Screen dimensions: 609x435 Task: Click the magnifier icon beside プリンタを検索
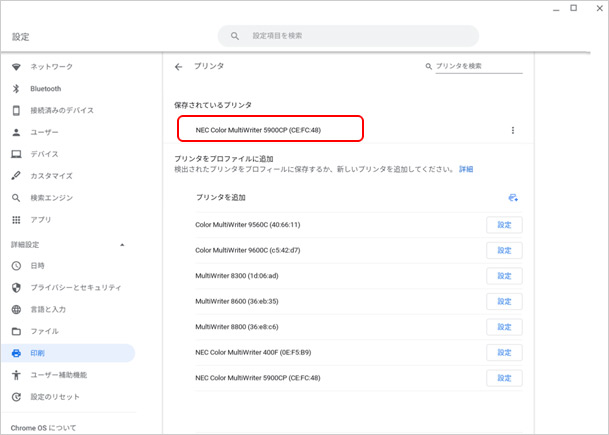click(x=428, y=66)
